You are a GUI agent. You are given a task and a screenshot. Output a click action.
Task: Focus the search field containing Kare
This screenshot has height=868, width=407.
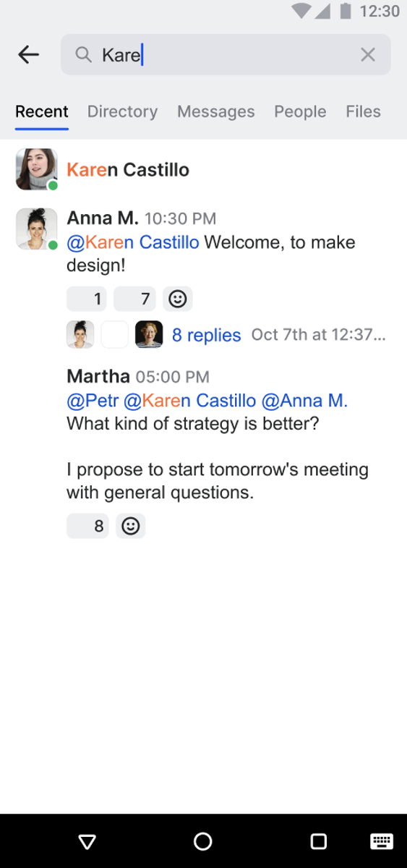[226, 54]
